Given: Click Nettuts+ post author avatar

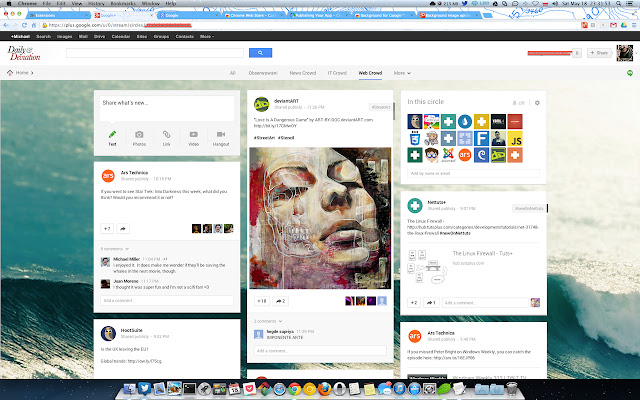Looking at the screenshot, I should click(x=415, y=205).
